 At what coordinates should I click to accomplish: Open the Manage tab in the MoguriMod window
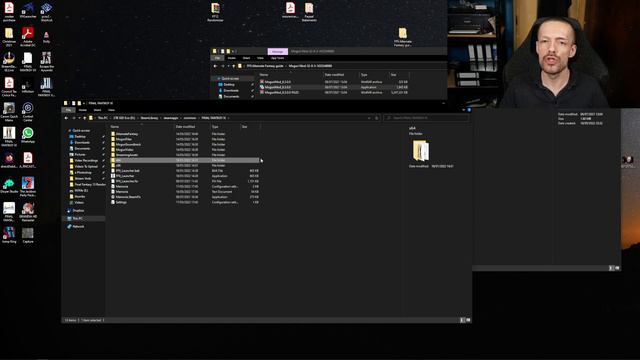278,51
